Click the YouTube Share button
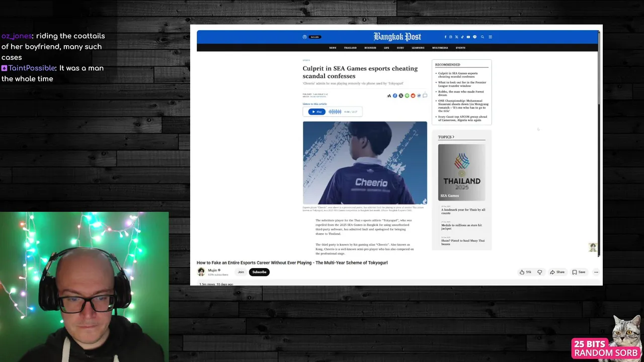Screen dimensions: 644x362 click(x=557, y=272)
